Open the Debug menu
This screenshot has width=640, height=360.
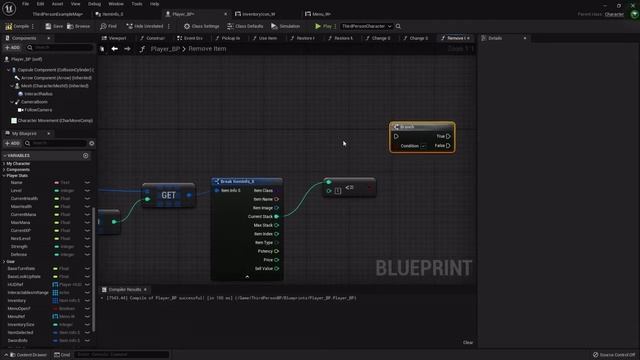[94, 4]
